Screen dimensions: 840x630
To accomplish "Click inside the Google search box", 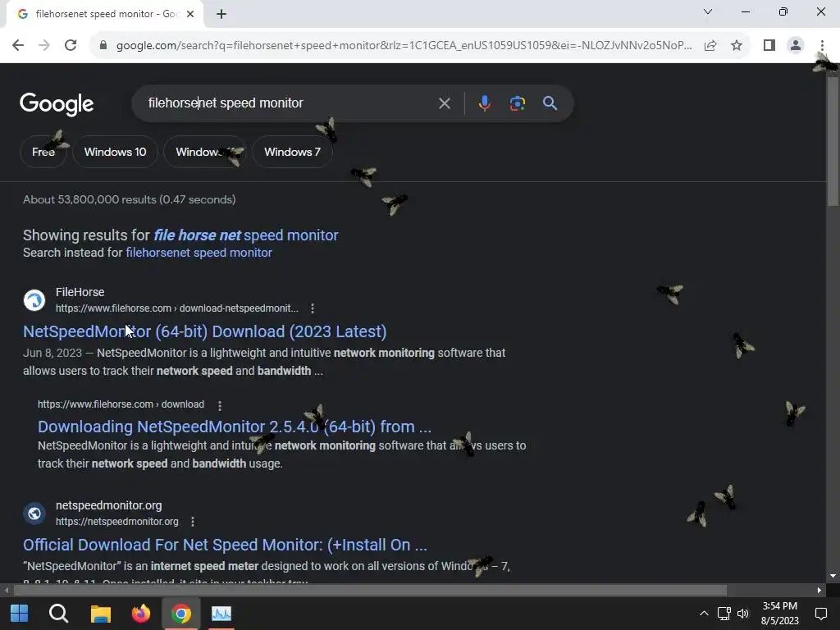I will click(290, 103).
